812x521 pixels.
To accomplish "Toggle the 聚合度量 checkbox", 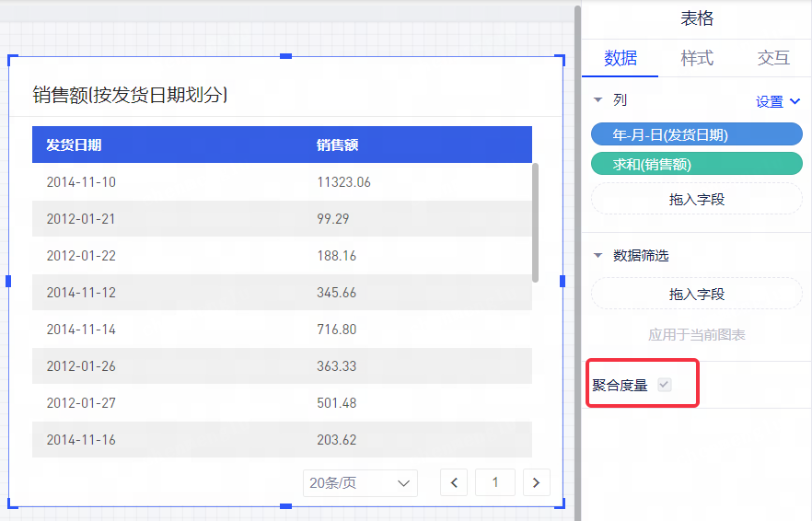I will click(x=664, y=385).
